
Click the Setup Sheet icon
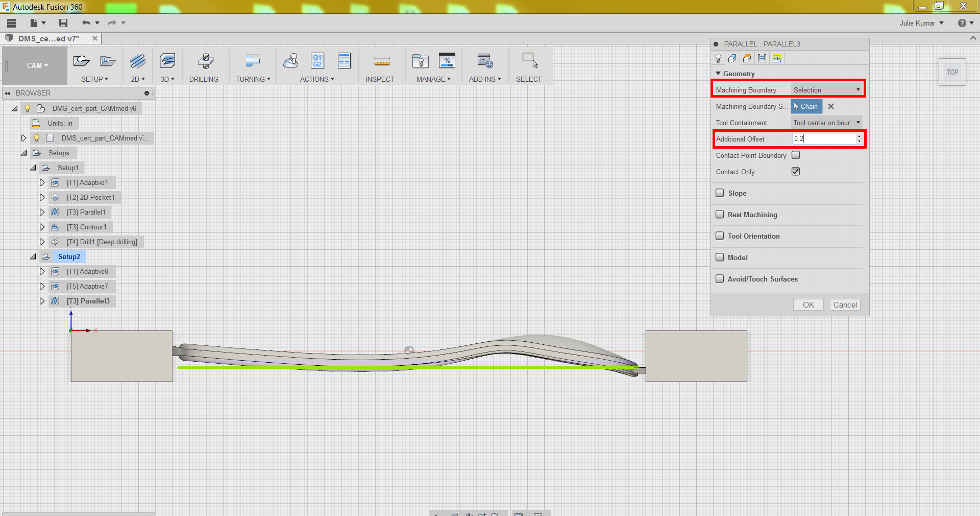click(345, 61)
